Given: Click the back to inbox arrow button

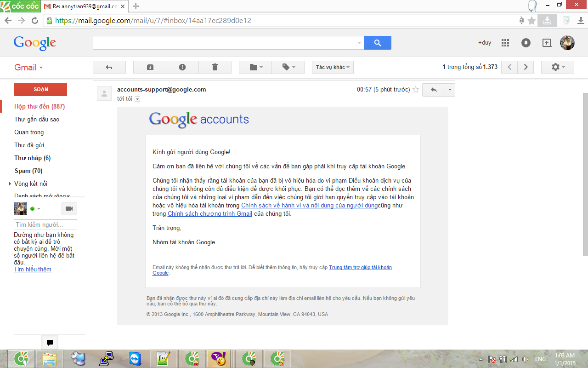Looking at the screenshot, I should pyautogui.click(x=109, y=67).
